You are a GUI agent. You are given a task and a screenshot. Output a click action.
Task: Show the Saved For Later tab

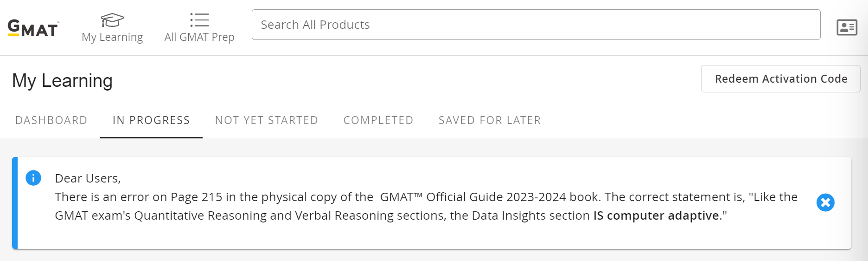pos(490,120)
